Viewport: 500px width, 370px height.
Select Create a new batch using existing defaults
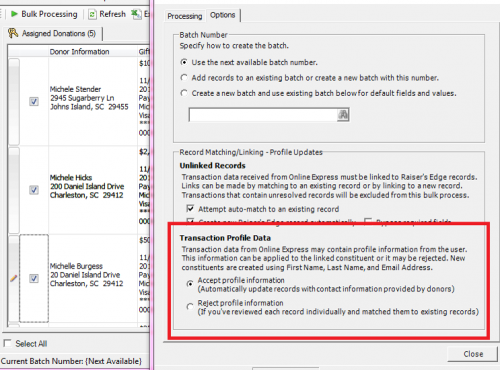tap(184, 93)
